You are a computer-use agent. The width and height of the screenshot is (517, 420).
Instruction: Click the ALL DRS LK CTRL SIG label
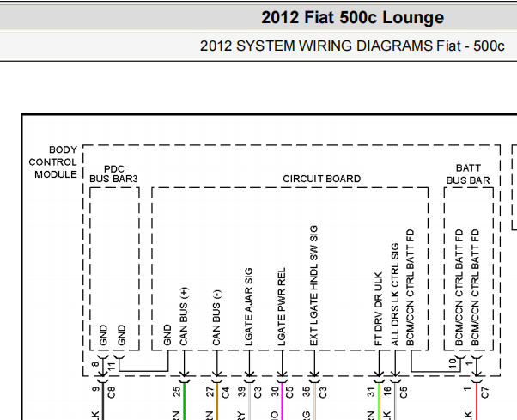[x=395, y=295]
